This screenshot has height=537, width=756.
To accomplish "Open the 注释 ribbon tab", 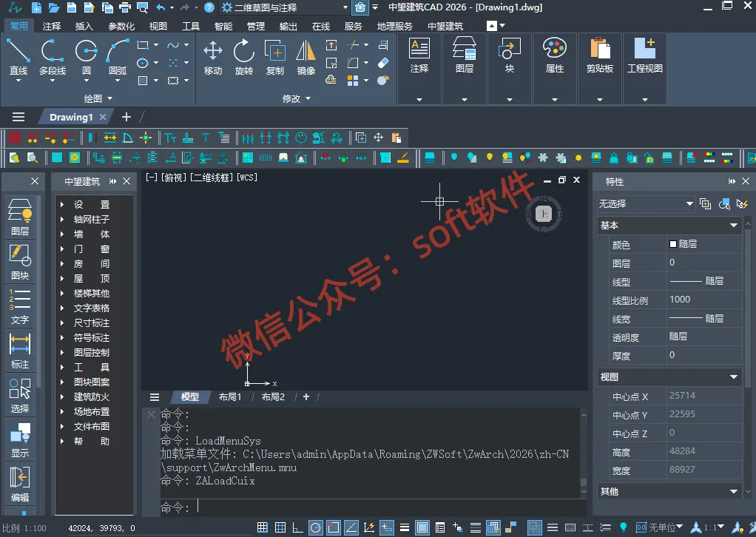I will point(52,26).
